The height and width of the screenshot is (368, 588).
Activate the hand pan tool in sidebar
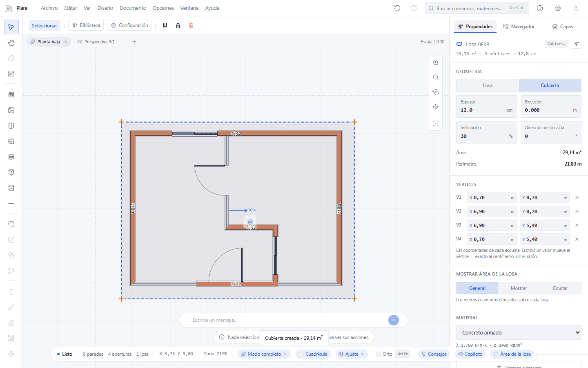(x=11, y=43)
